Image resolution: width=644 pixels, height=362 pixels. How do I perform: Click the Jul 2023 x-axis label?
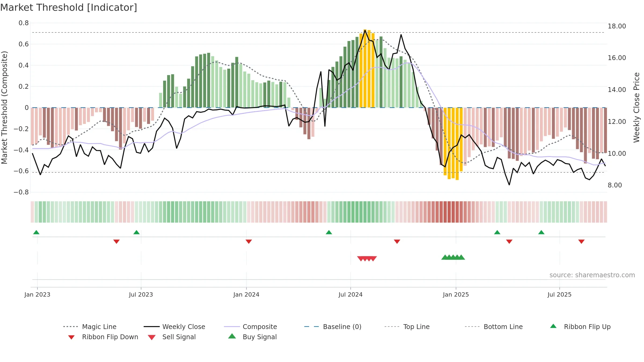[141, 294]
